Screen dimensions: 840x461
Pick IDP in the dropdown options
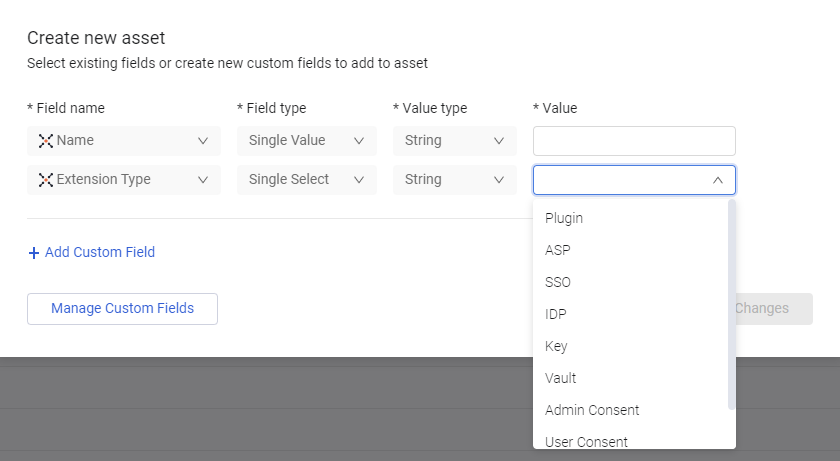556,314
